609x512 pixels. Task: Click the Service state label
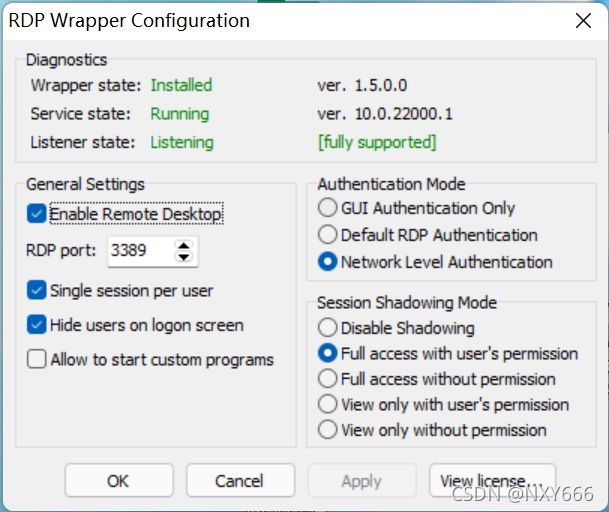[81, 114]
